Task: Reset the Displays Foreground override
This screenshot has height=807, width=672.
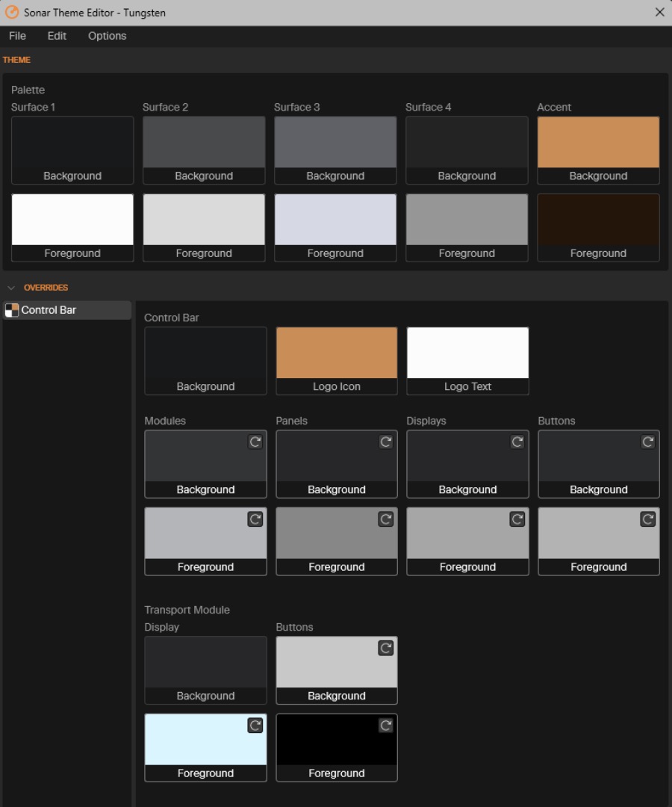Action: click(517, 519)
